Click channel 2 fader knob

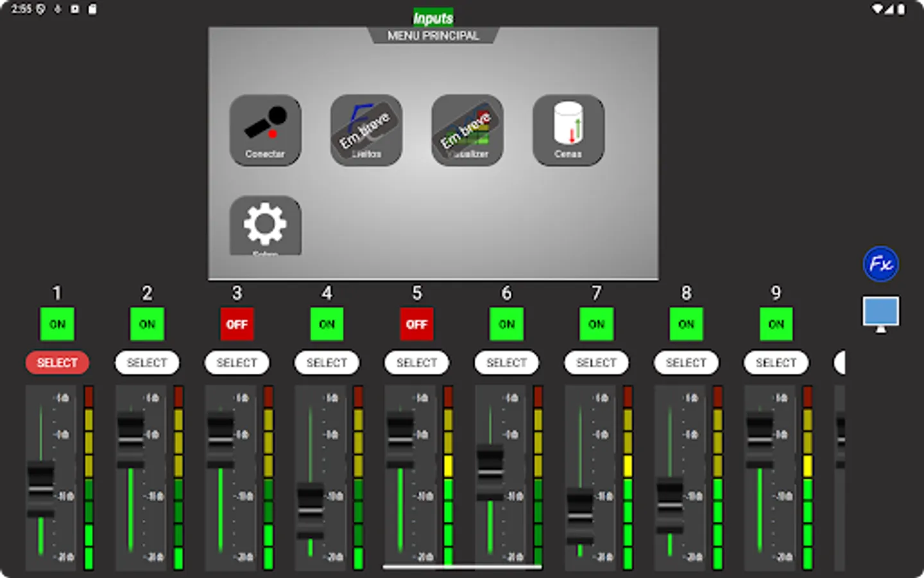(x=130, y=440)
